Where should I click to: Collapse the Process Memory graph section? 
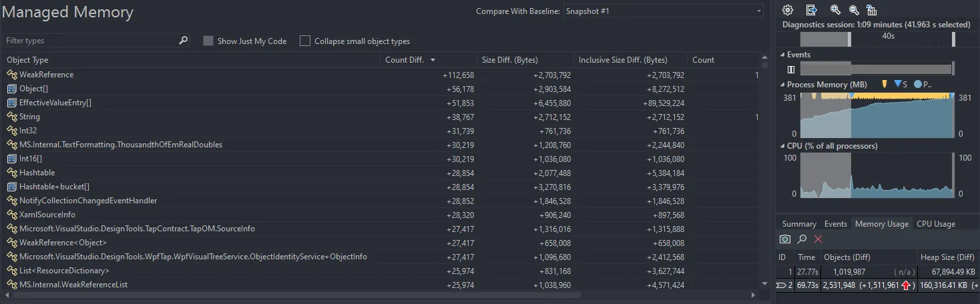(782, 85)
